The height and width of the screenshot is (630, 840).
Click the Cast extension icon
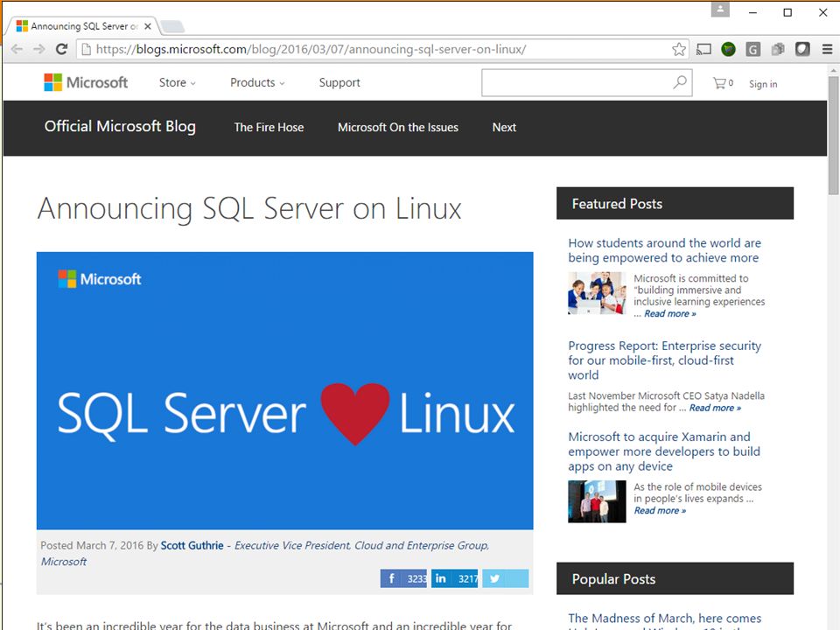tap(703, 49)
